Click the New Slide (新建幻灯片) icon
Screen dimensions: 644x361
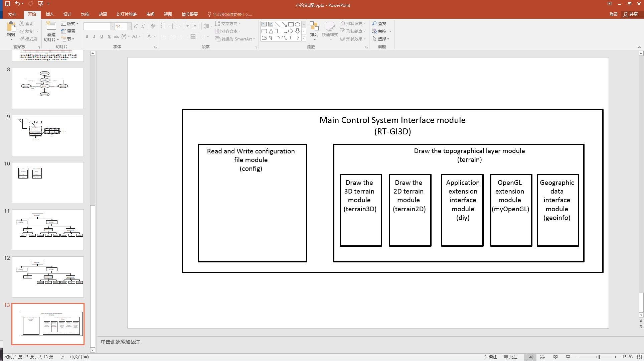click(x=51, y=26)
